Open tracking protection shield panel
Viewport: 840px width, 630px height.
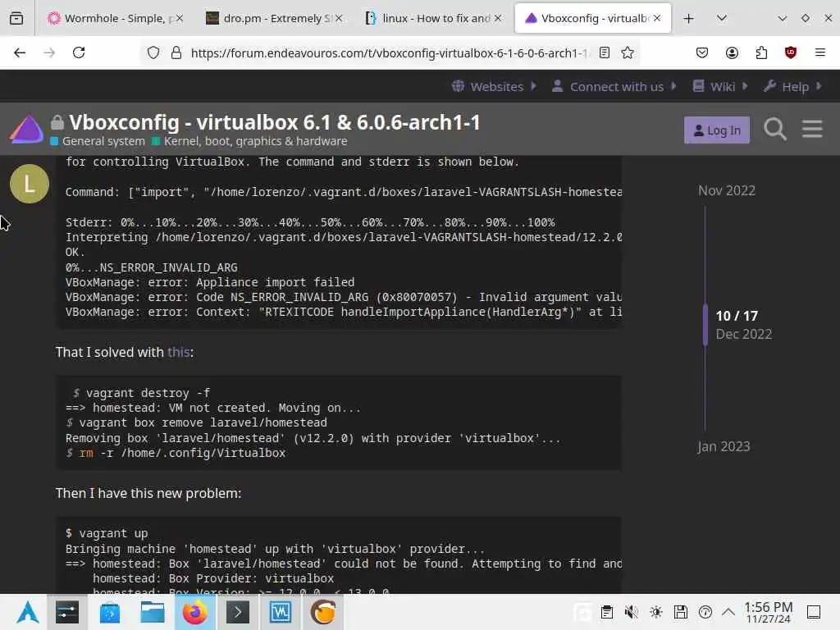[153, 52]
